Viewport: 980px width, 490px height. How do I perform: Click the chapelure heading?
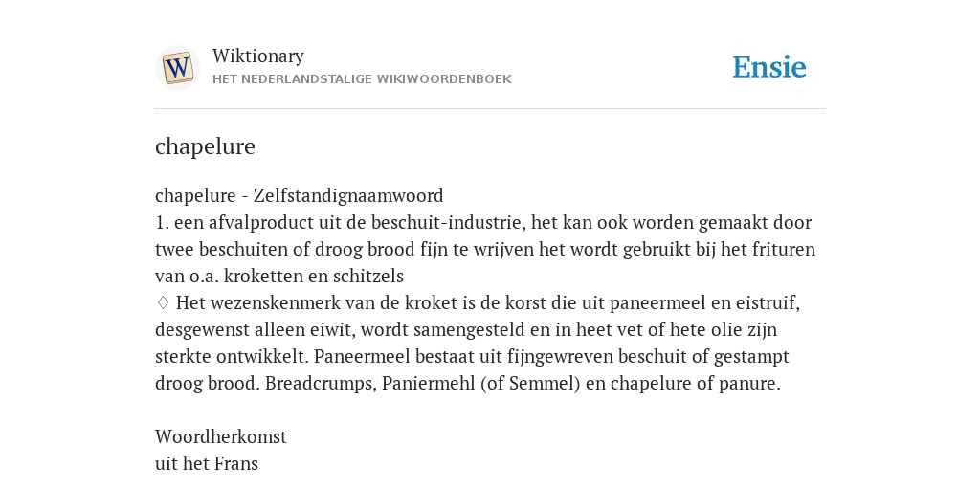(205, 146)
